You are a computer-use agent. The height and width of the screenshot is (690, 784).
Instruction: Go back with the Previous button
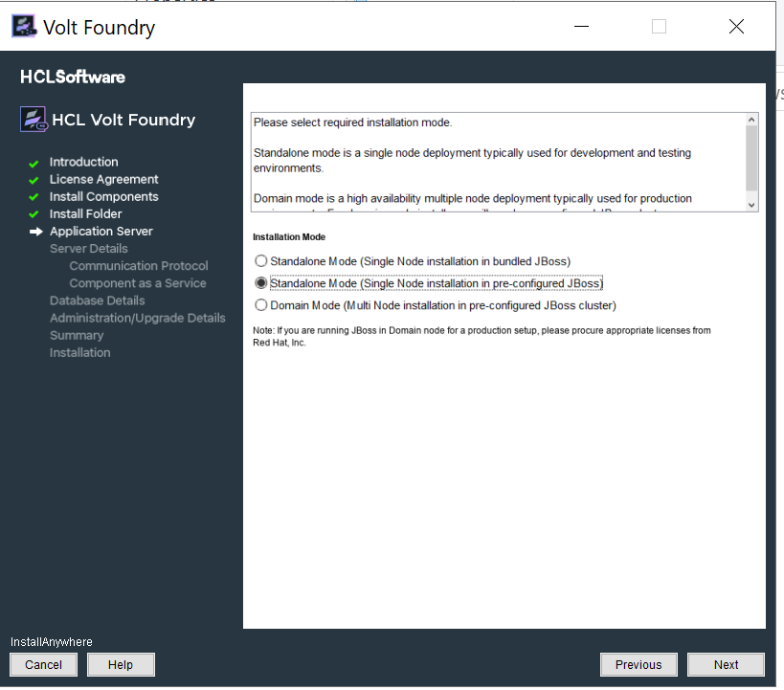[x=638, y=664]
